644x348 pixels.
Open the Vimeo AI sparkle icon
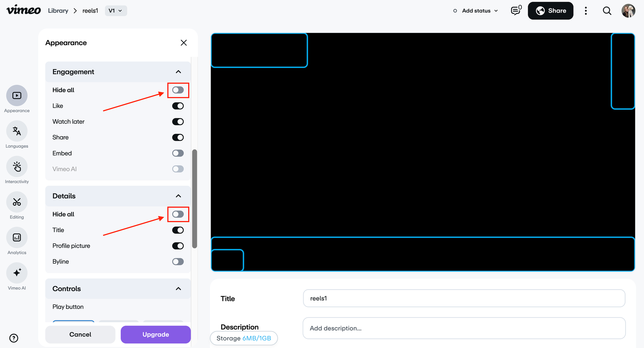17,273
